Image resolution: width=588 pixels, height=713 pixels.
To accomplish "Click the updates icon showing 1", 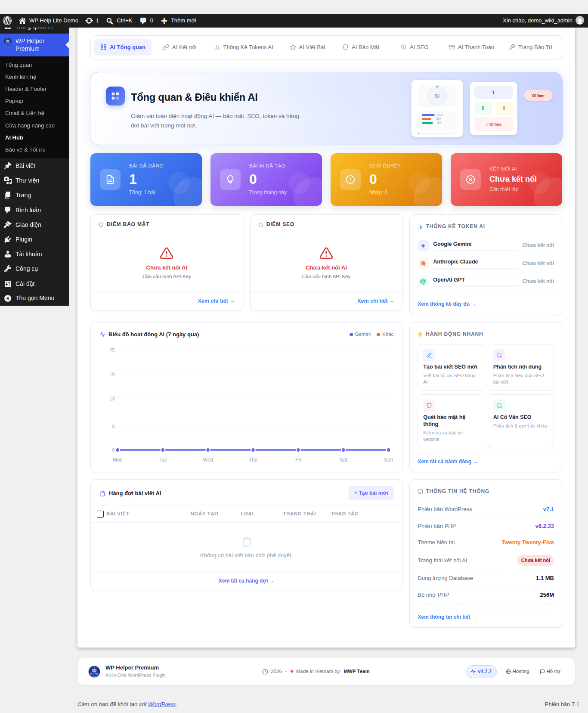I will pos(89,21).
